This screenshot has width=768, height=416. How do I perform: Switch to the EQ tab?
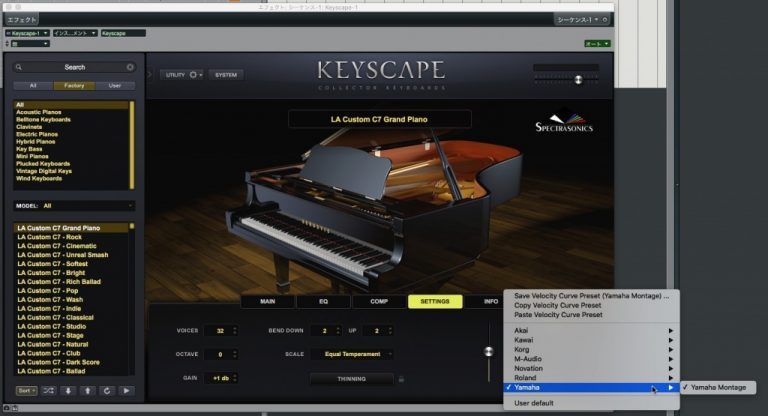coord(323,301)
